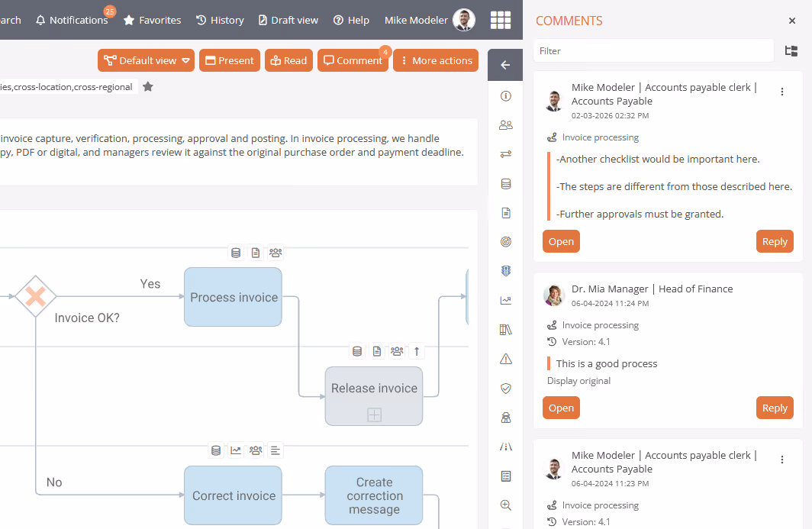Select the Release invoice task
The image size is (812, 529).
[x=374, y=396]
